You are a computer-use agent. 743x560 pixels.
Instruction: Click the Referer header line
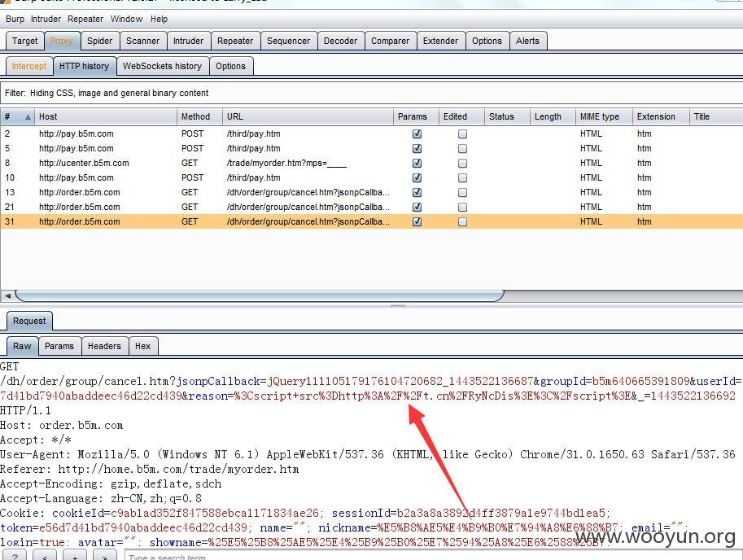click(x=149, y=470)
